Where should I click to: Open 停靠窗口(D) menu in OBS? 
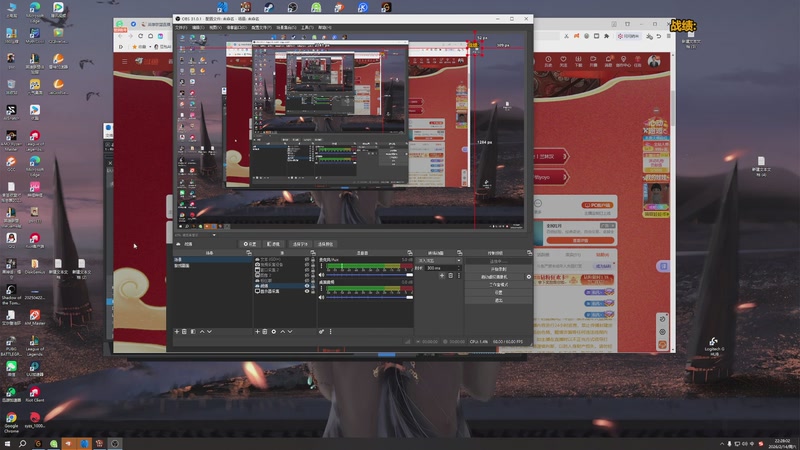[x=236, y=28]
